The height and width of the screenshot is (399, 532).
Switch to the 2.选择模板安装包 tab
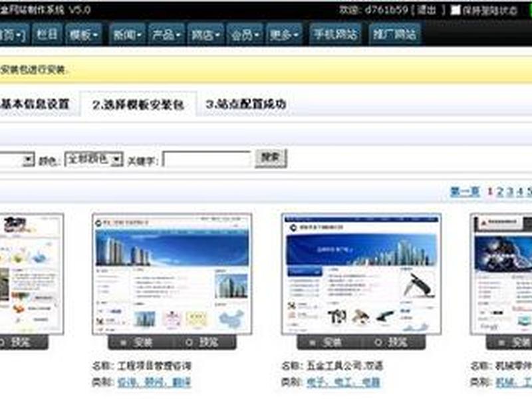[x=138, y=104]
